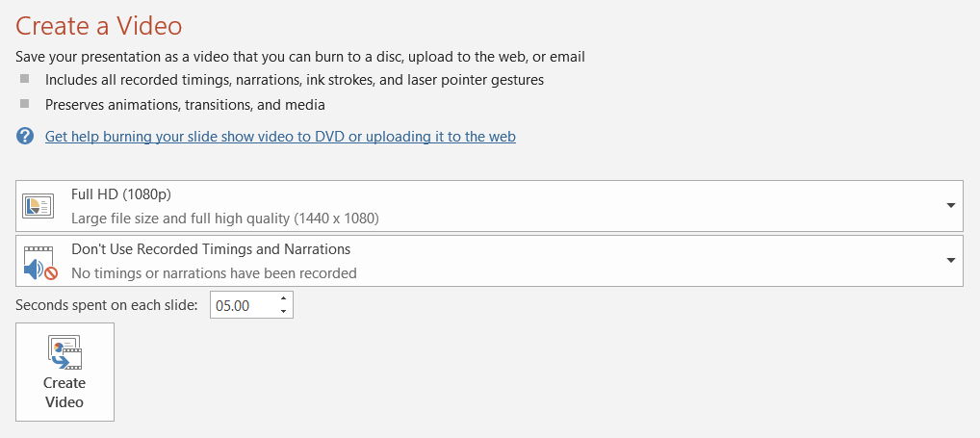Increase seconds spent on each slide
980x438 pixels.
[x=284, y=299]
